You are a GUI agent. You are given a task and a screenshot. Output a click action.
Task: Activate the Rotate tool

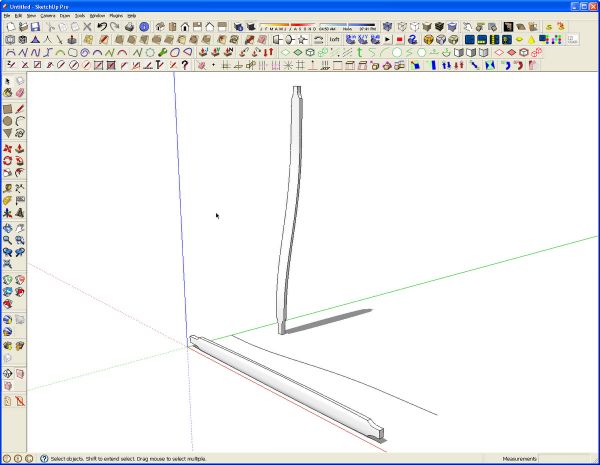coord(7,161)
